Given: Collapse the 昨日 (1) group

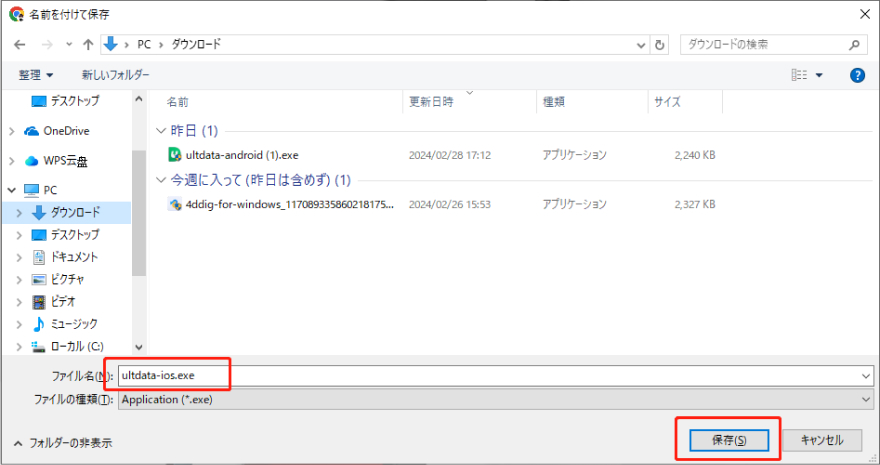Looking at the screenshot, I should [162, 131].
